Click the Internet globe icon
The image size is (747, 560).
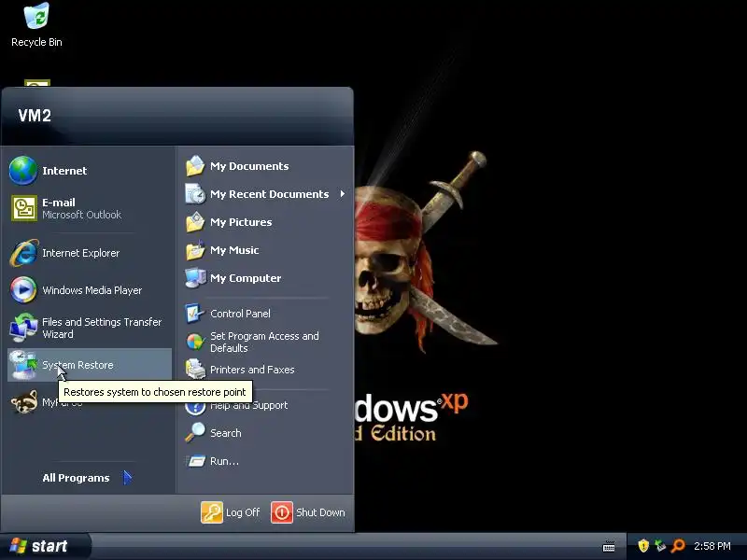pos(22,171)
